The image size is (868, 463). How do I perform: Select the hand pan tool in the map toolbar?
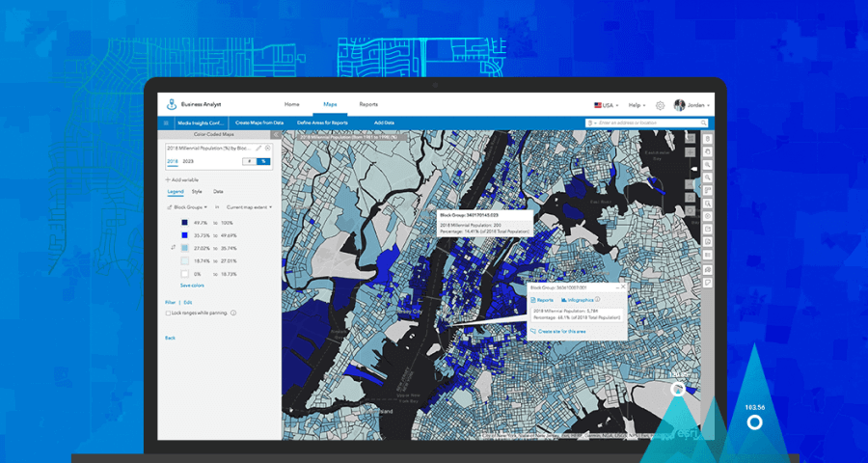pyautogui.click(x=708, y=151)
